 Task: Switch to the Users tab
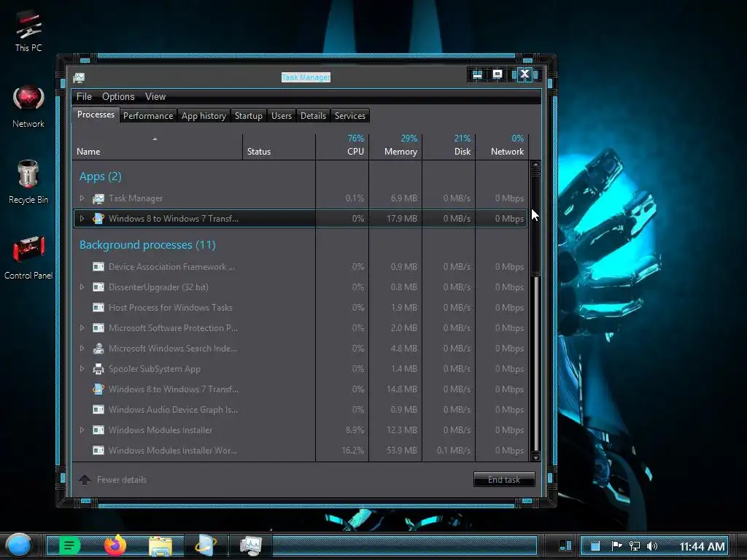282,116
